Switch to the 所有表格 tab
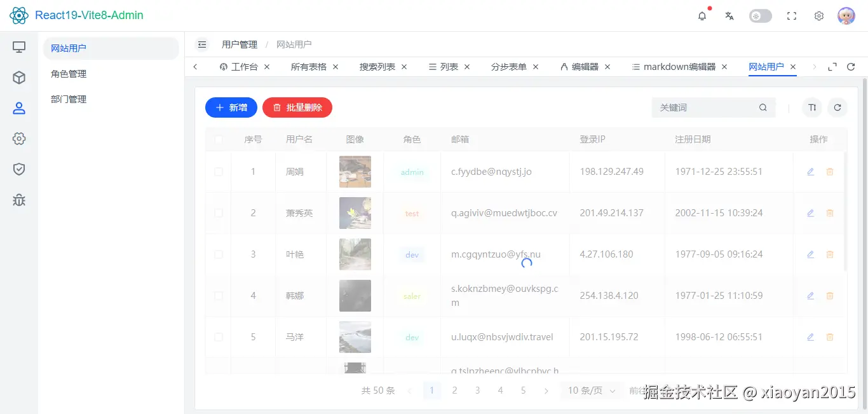Viewport: 868px width, 414px height. coord(309,67)
